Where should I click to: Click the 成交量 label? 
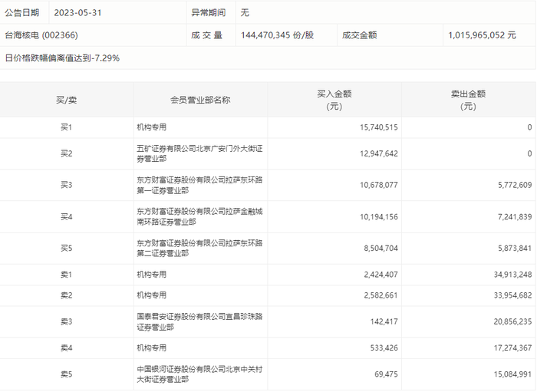pos(207,35)
